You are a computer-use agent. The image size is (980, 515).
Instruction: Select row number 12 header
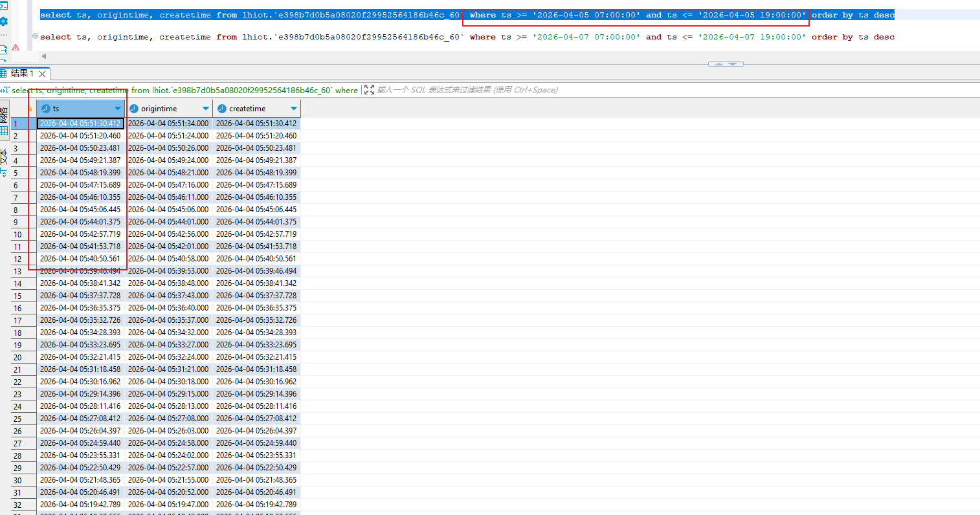17,259
